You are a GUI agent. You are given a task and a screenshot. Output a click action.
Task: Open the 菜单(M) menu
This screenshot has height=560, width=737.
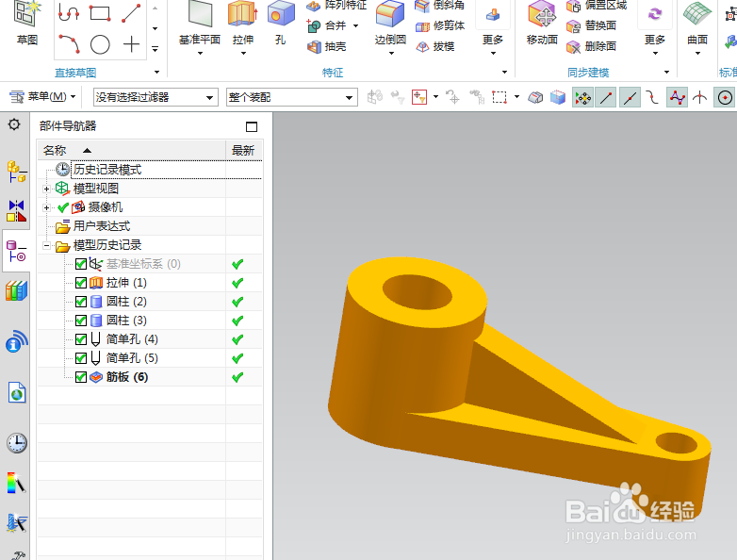pos(42,97)
